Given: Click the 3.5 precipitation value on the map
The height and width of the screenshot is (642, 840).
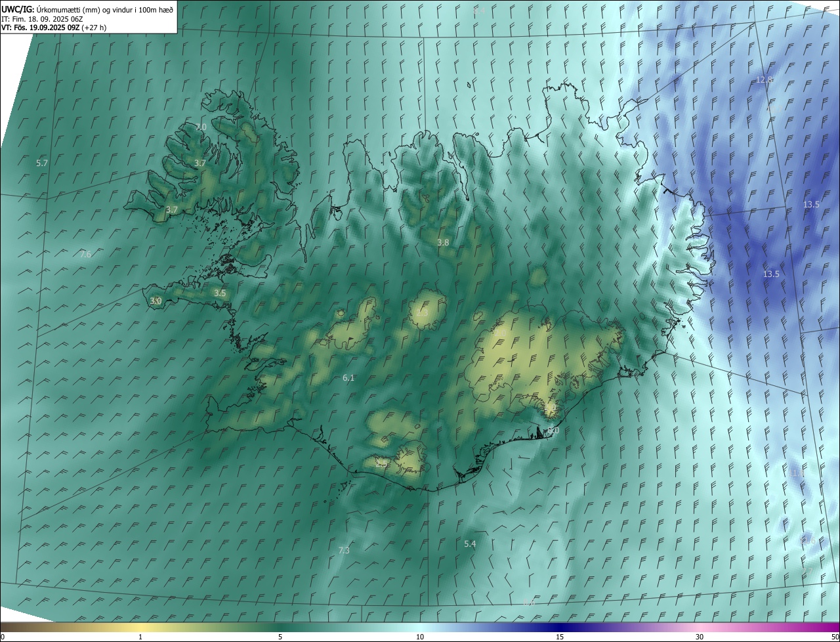Looking at the screenshot, I should click(x=220, y=293).
